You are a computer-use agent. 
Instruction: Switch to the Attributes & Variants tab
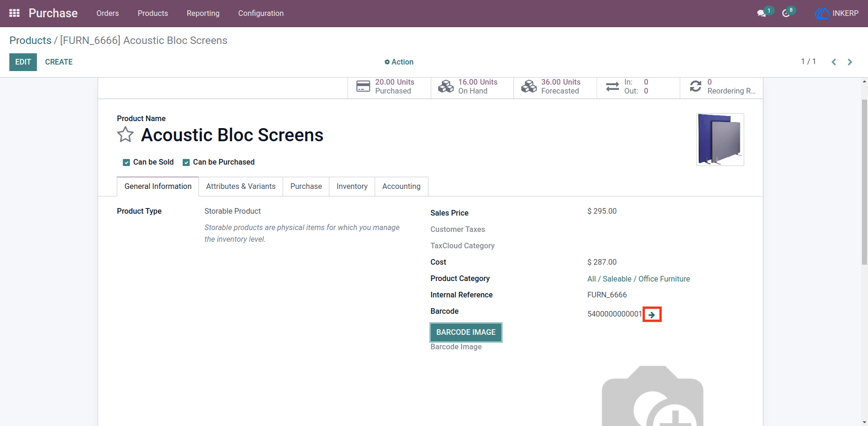(241, 186)
